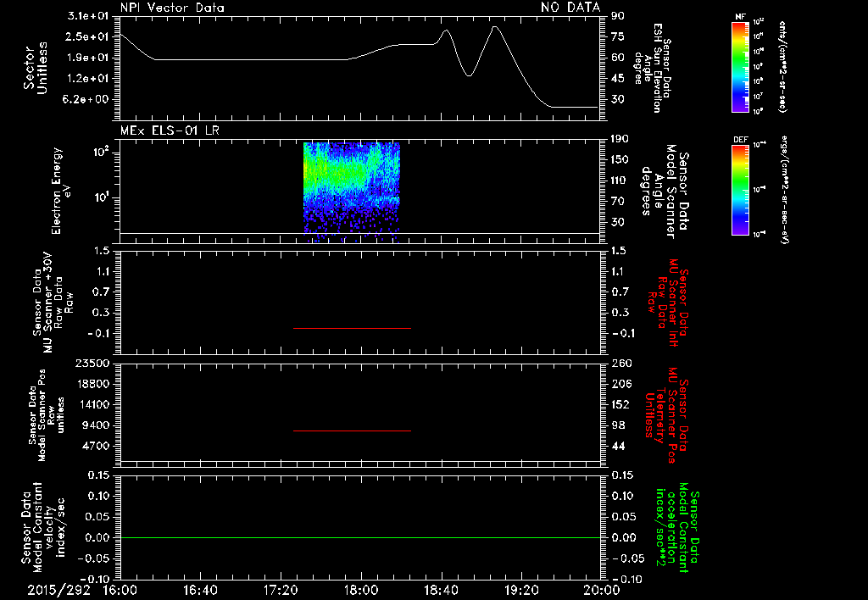
Task: Click the red 'MU Scanner Int Raw Data' title
Action: [667, 303]
